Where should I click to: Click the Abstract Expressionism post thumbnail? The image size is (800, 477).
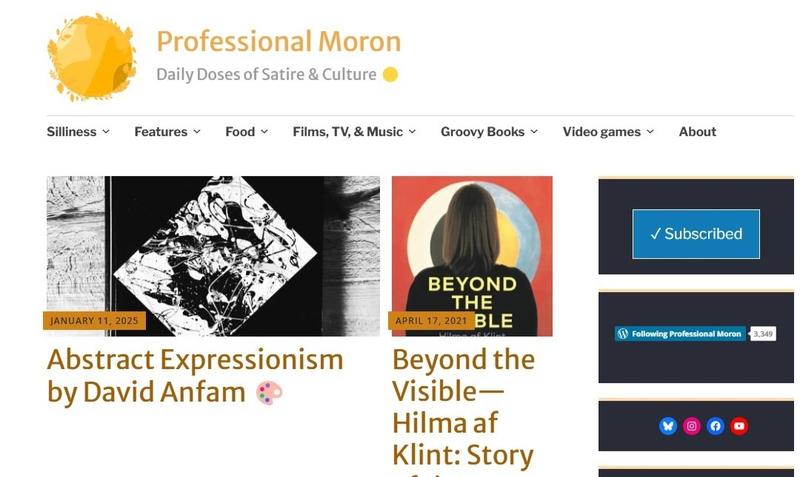213,255
